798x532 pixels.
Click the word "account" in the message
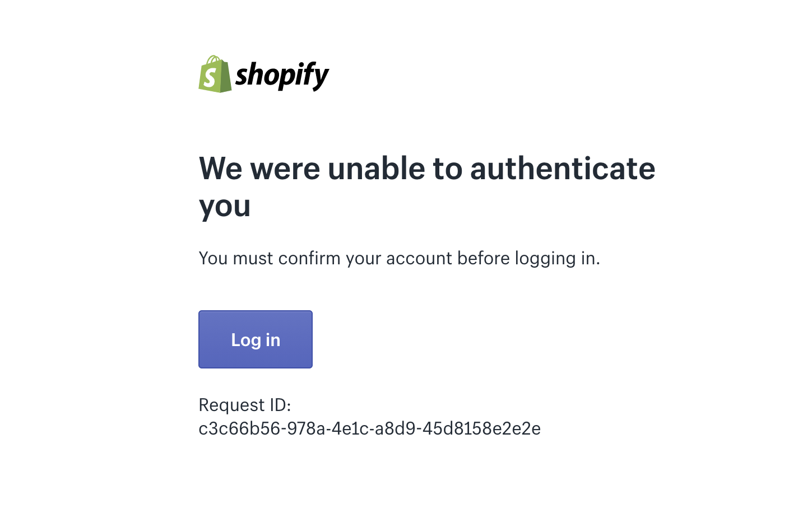(419, 258)
